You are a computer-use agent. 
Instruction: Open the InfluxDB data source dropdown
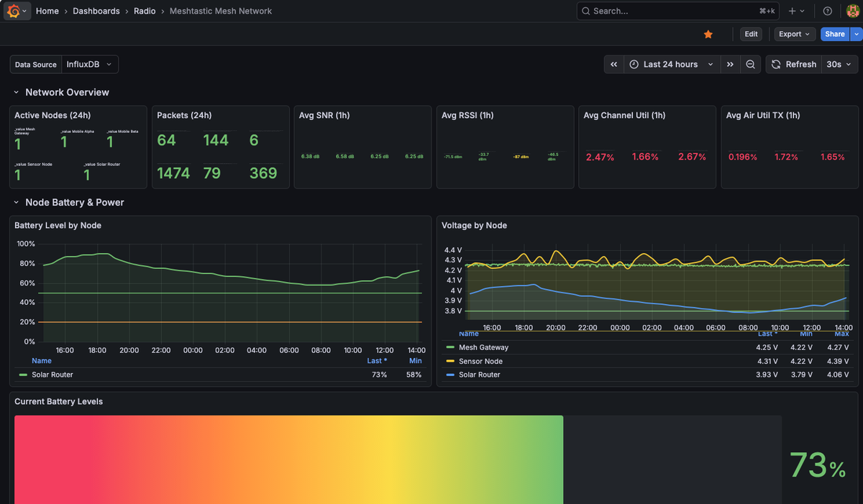pos(90,63)
